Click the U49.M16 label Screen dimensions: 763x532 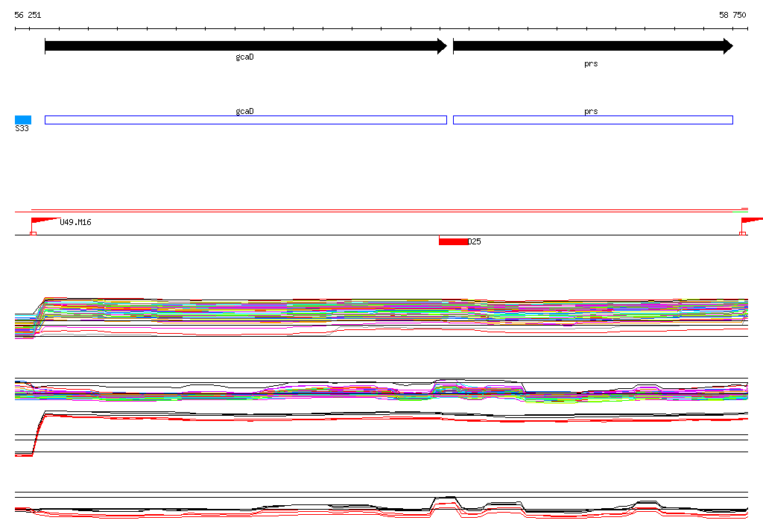75,223
